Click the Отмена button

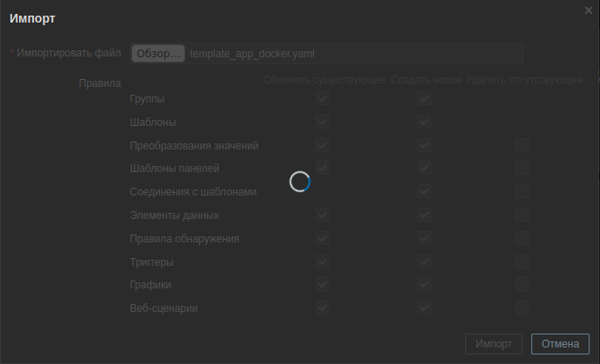pos(560,344)
